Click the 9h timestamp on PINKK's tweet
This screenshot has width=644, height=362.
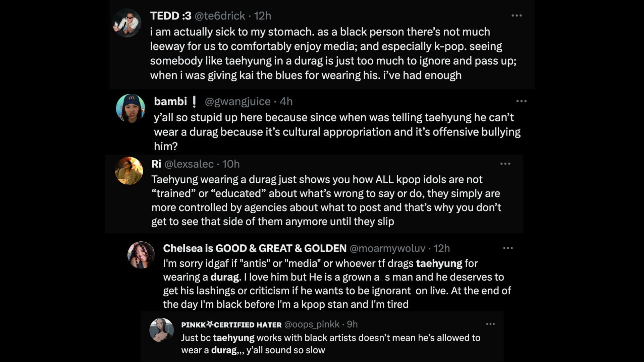click(352, 324)
